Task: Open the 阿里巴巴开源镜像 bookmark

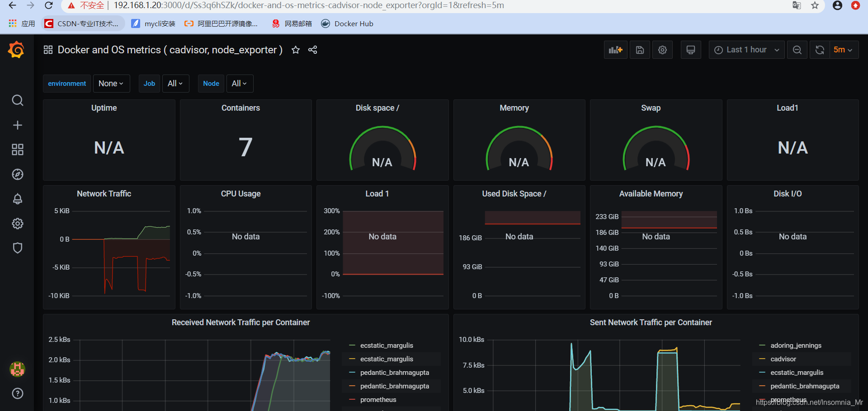Action: click(222, 23)
